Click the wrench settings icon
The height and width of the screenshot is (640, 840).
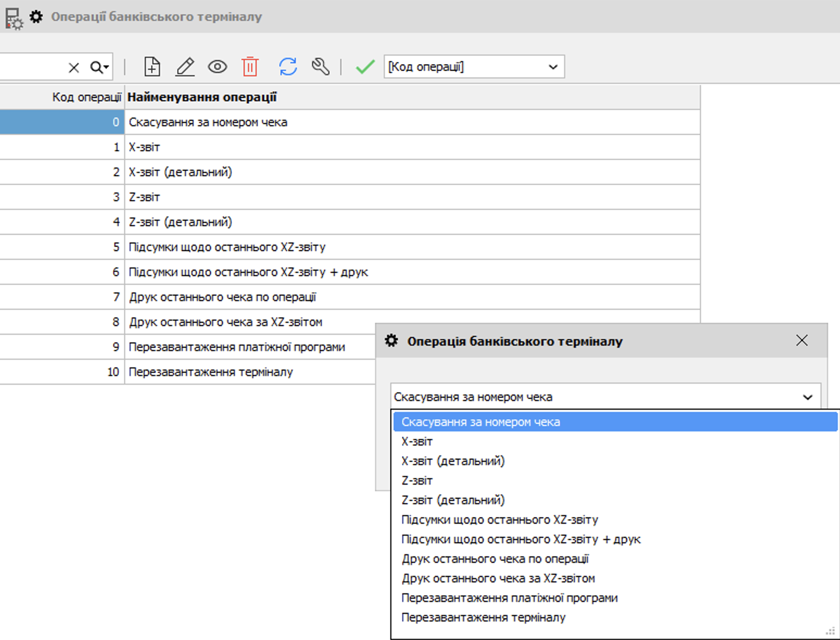(321, 67)
